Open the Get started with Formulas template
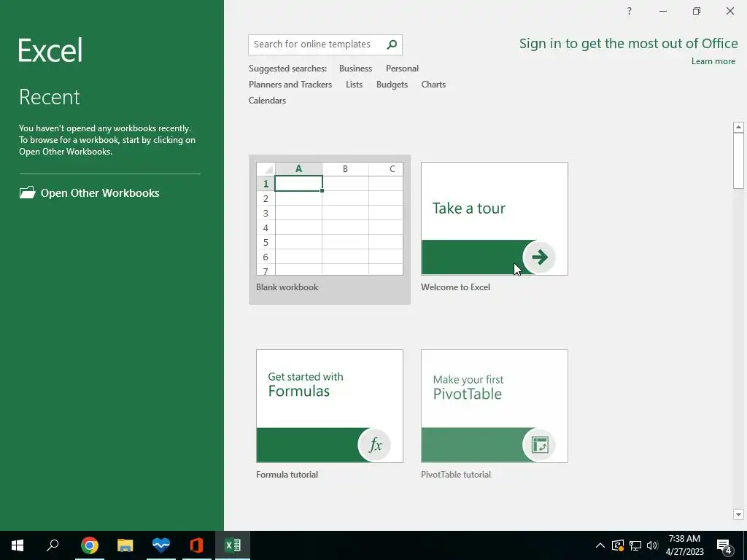The image size is (747, 560). coord(330,406)
